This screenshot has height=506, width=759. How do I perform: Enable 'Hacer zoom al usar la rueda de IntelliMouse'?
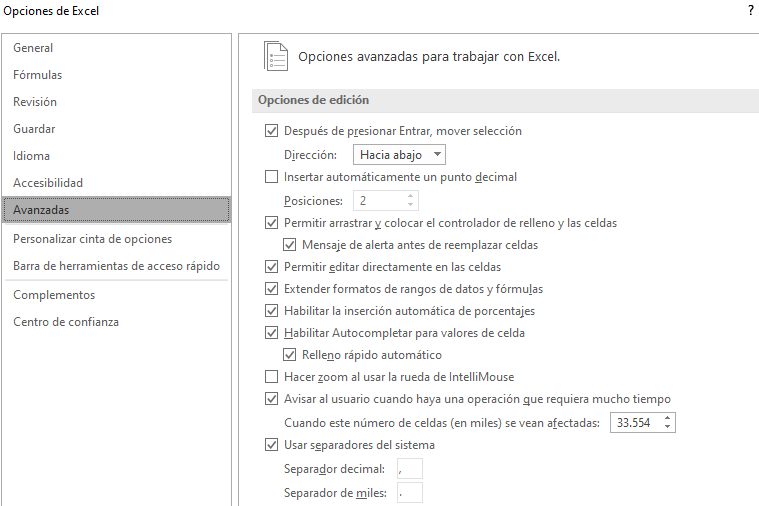click(x=271, y=377)
